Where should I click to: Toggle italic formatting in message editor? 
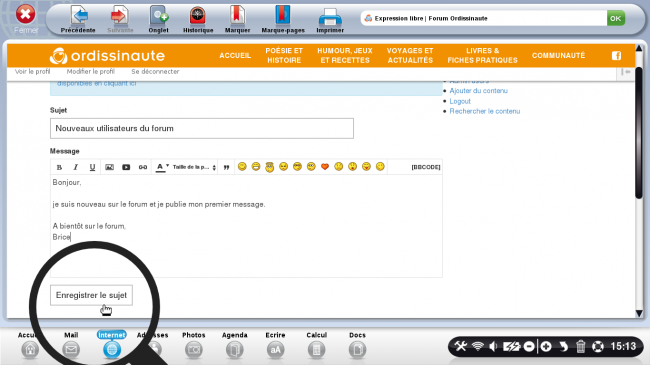[x=75, y=167]
